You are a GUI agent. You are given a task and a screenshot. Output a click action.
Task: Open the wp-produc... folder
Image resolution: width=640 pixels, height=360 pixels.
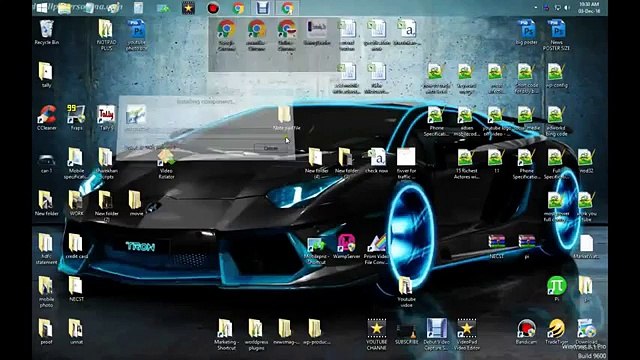click(x=316, y=330)
